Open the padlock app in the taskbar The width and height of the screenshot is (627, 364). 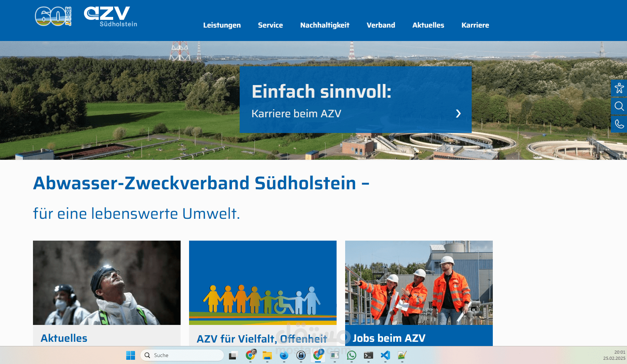[x=301, y=356]
